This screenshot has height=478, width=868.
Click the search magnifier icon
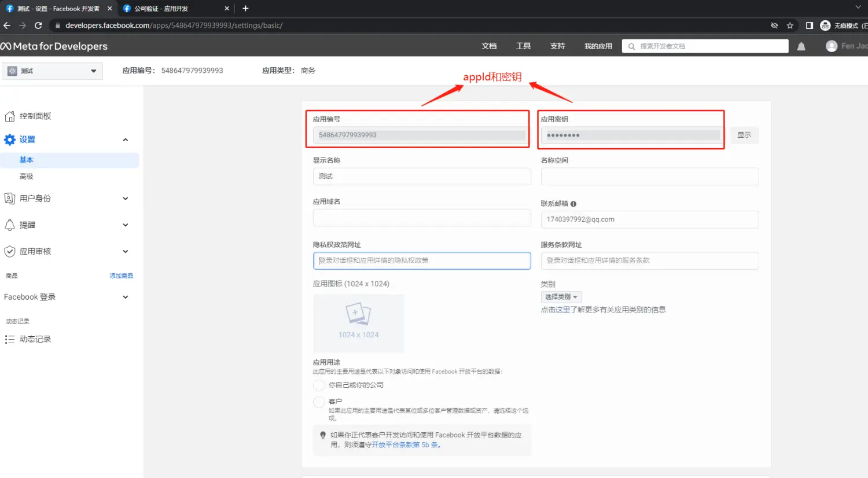pyautogui.click(x=631, y=46)
